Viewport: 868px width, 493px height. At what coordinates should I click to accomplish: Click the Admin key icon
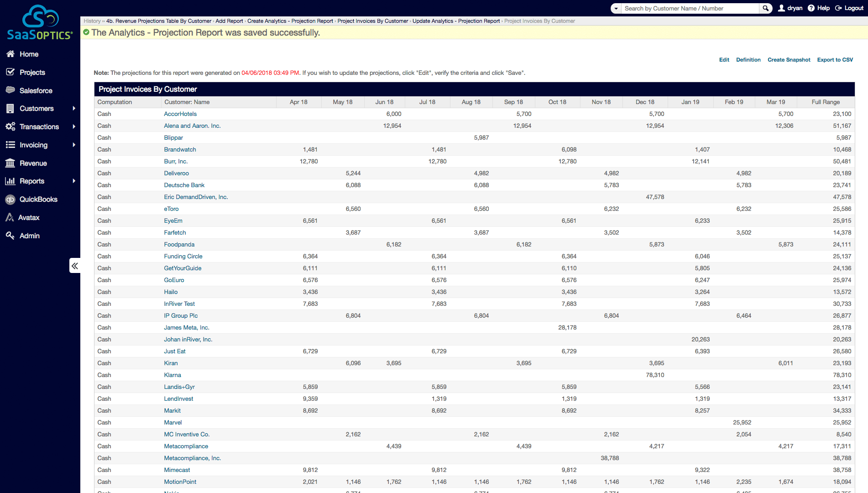click(10, 236)
